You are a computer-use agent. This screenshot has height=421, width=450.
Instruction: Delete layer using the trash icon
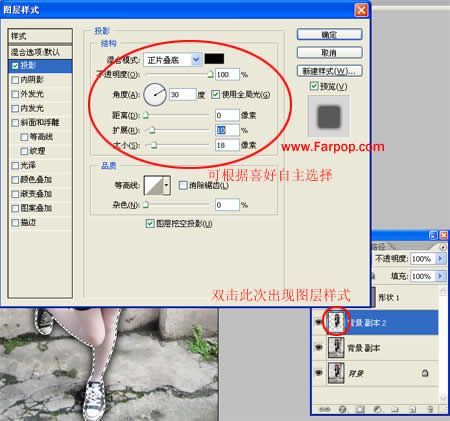[430, 409]
